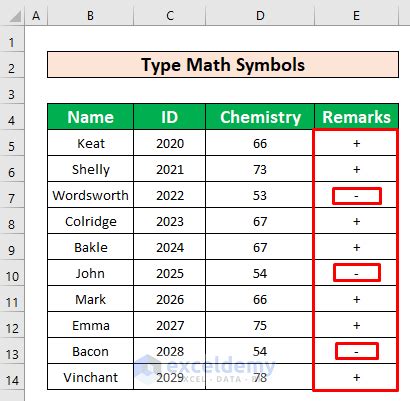The height and width of the screenshot is (401, 410).
Task: Select ID cell '2029'
Action: point(170,377)
